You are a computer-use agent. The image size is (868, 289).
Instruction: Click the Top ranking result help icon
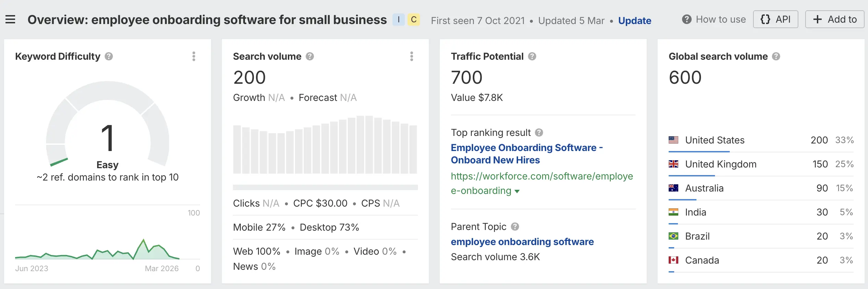point(539,132)
